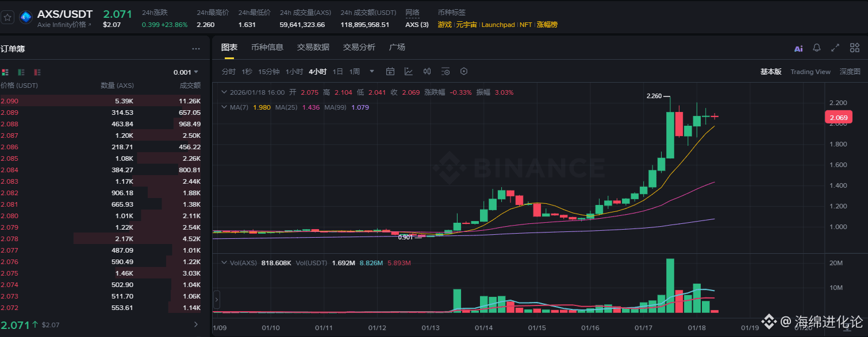Select the buy-only order book view icon
Viewport: 868px width, 337px height.
[x=21, y=72]
